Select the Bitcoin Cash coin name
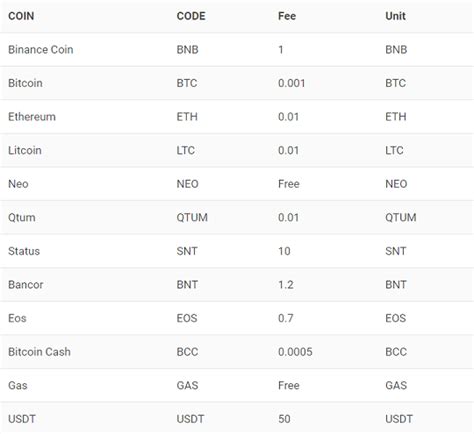The height and width of the screenshot is (434, 474). [39, 352]
